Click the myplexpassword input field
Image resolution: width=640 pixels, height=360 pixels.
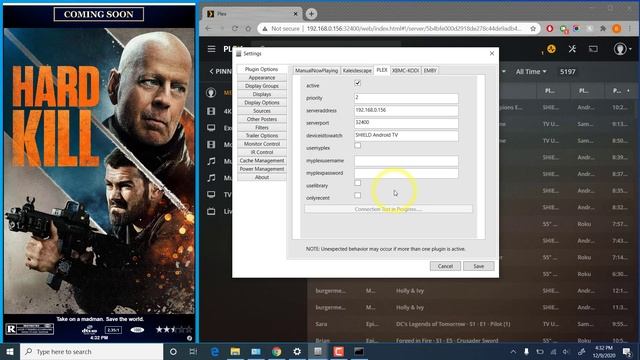pos(406,173)
